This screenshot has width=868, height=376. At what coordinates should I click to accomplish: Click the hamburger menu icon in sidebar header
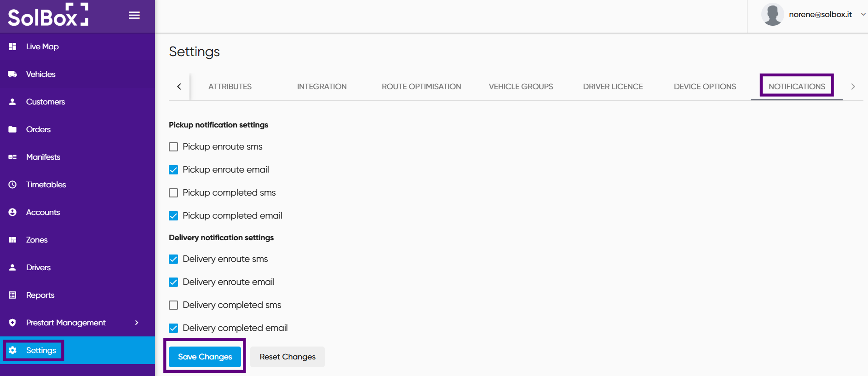coord(134,15)
